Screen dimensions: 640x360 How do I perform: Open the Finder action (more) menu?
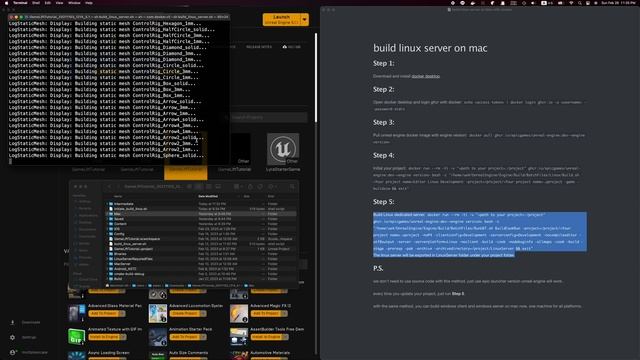tap(272, 187)
